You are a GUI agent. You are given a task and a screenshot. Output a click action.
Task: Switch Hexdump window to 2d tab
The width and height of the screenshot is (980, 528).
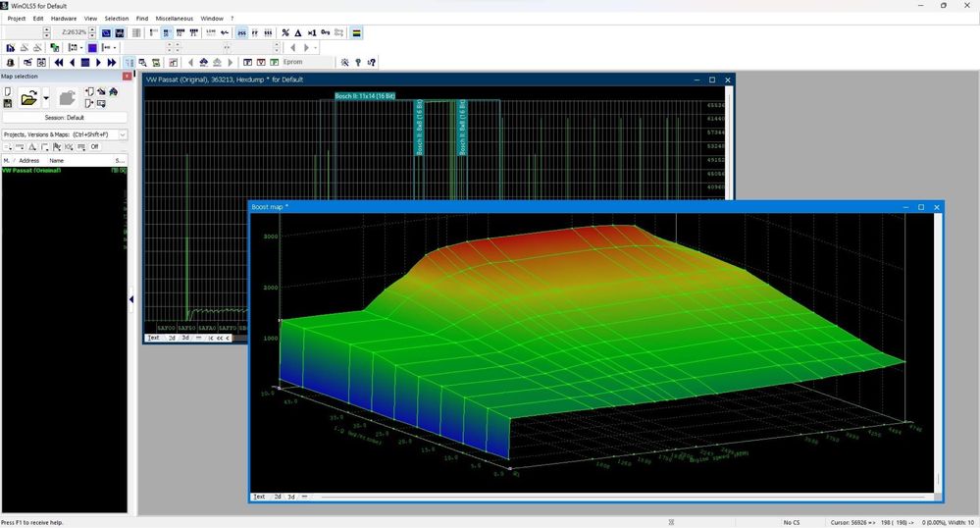point(172,338)
